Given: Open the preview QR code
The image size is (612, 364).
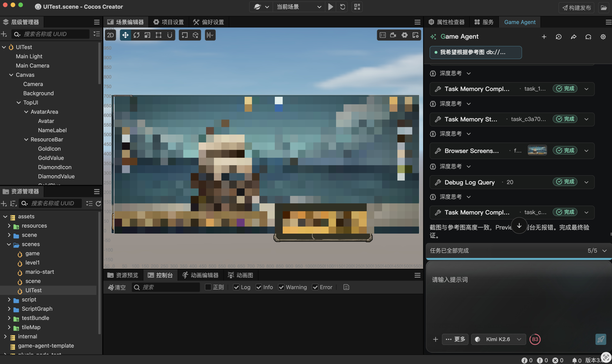Looking at the screenshot, I should point(357,7).
